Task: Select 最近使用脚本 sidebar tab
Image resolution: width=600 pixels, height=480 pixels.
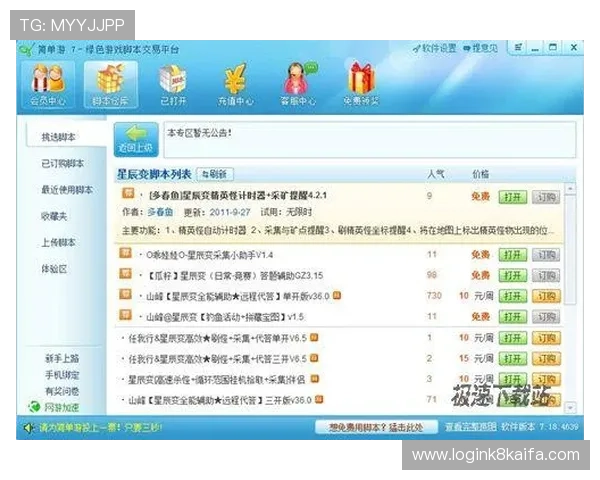Action: click(x=67, y=190)
